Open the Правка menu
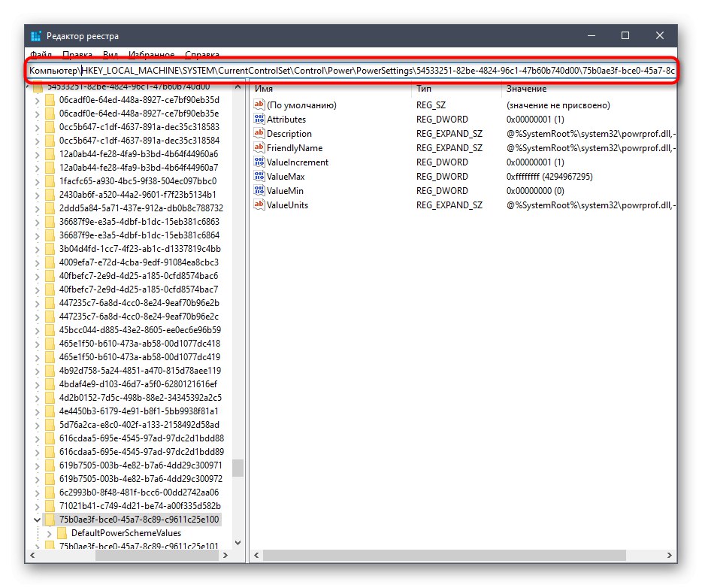The image size is (702, 588). coord(77,55)
